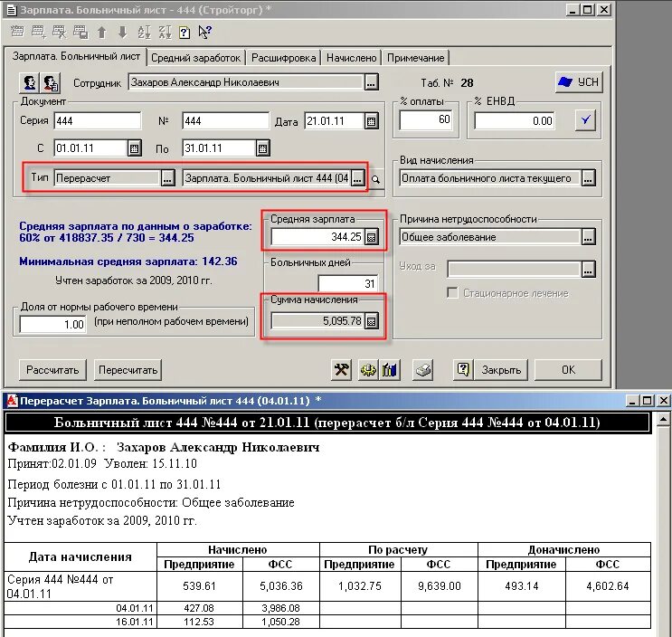672x637 pixels.
Task: Click the Серия input field
Action: 98,121
